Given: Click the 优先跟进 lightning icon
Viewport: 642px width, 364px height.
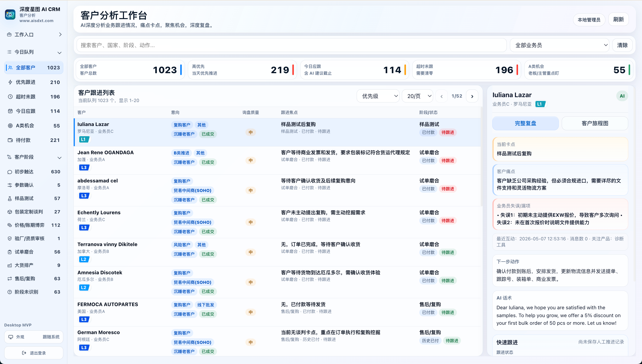Looking at the screenshot, I should click(10, 82).
